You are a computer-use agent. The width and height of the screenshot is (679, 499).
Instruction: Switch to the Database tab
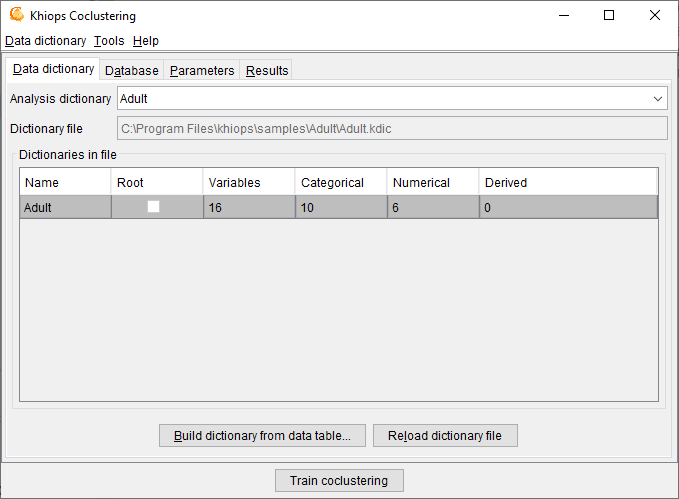[x=131, y=71]
